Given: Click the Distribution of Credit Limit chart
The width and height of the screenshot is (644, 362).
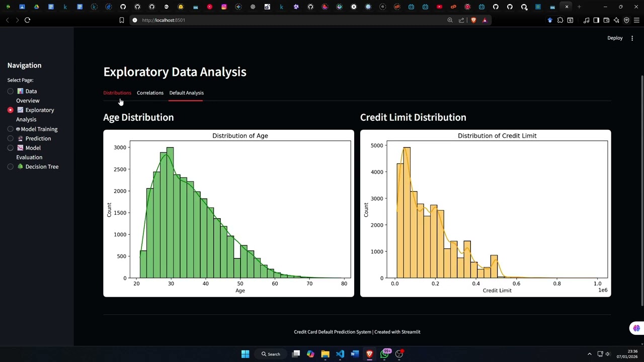Looking at the screenshot, I should click(486, 213).
